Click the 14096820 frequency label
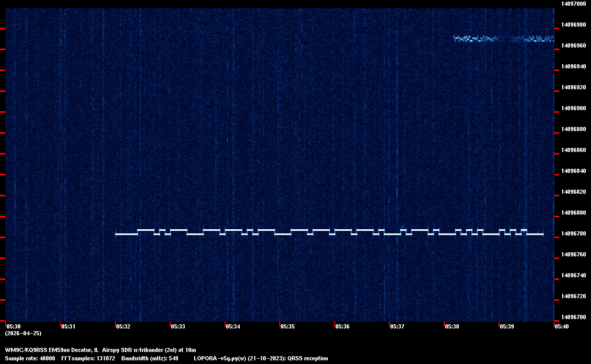 [573, 192]
